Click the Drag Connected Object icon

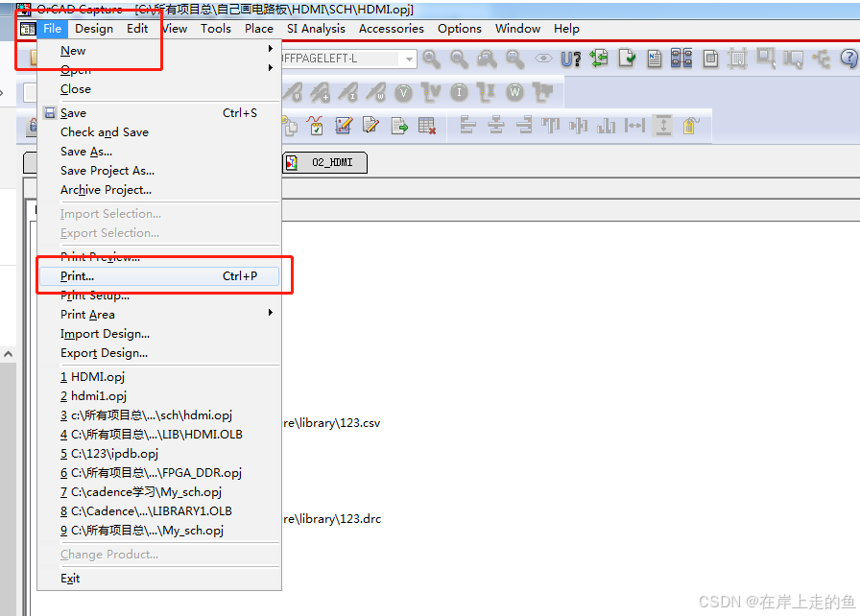point(793,59)
